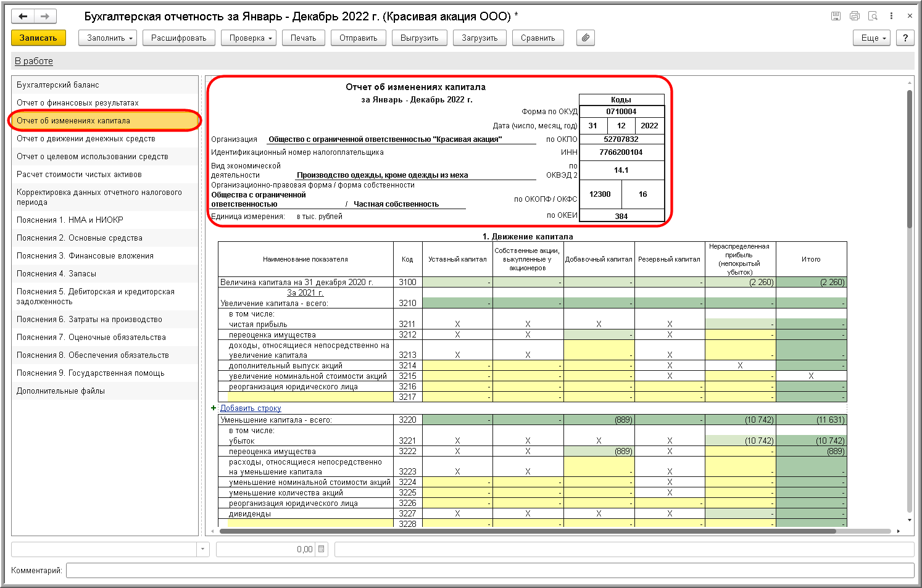Open Пояснения 5. Дебиторская и кредиторская задолженность

pos(105,297)
